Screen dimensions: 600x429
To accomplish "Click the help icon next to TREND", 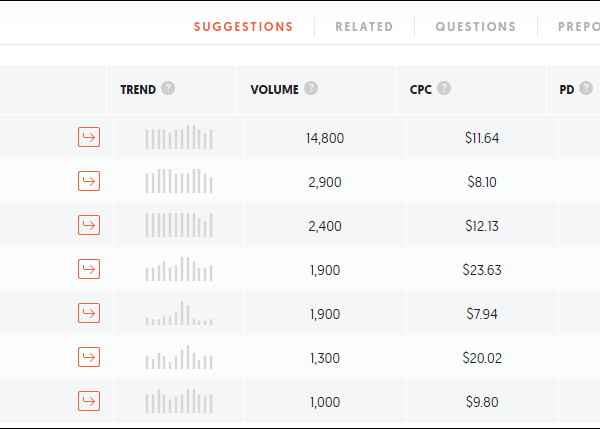I will click(x=168, y=88).
